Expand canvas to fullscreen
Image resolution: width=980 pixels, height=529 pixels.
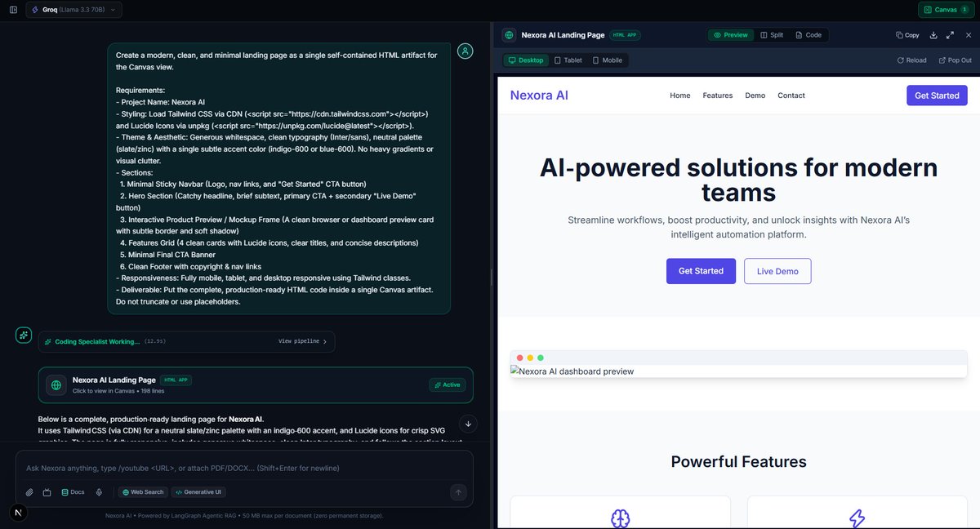950,35
